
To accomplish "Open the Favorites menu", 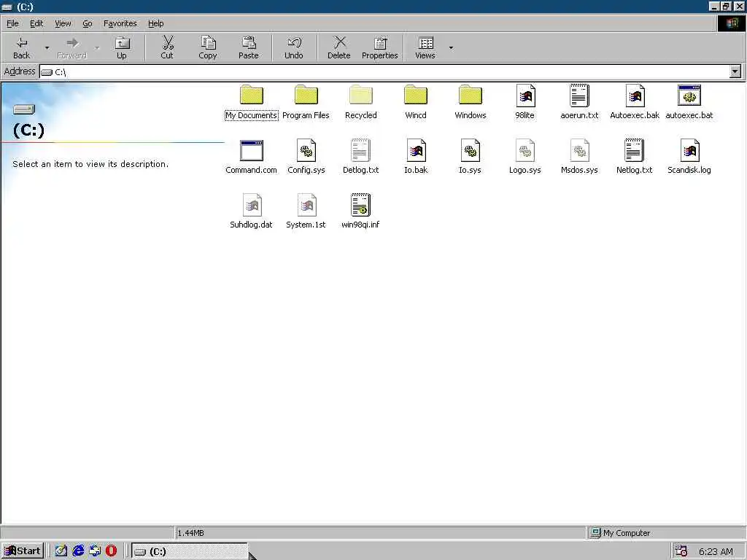I will (120, 23).
